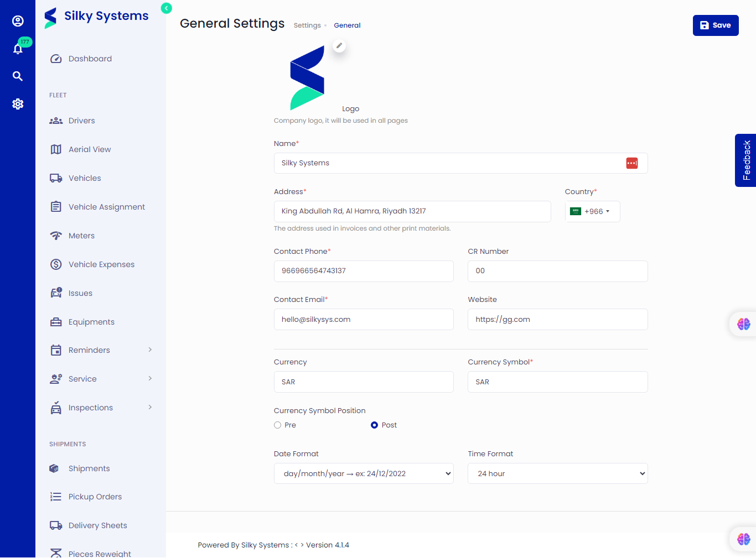Open the user profile icon
Screen dimensions: 756x558
(18, 21)
